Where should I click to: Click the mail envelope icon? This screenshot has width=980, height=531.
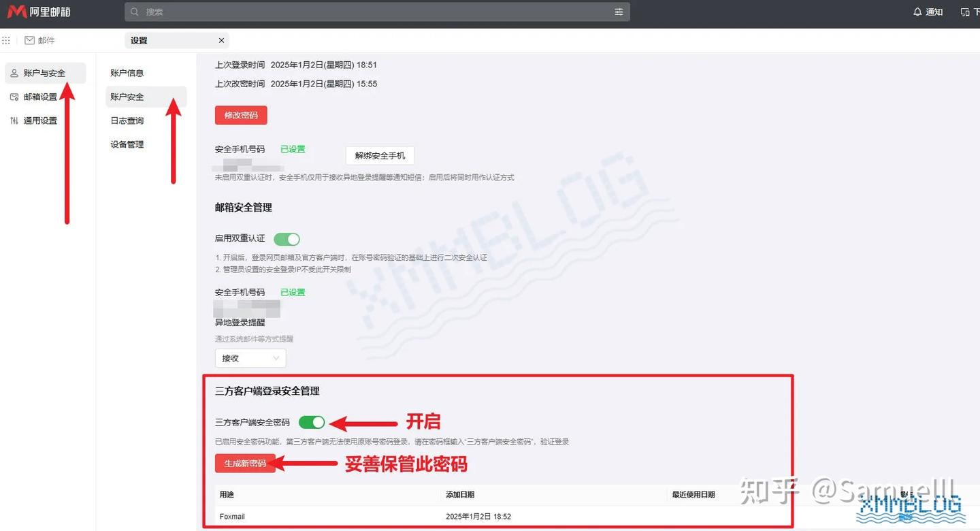[x=30, y=40]
